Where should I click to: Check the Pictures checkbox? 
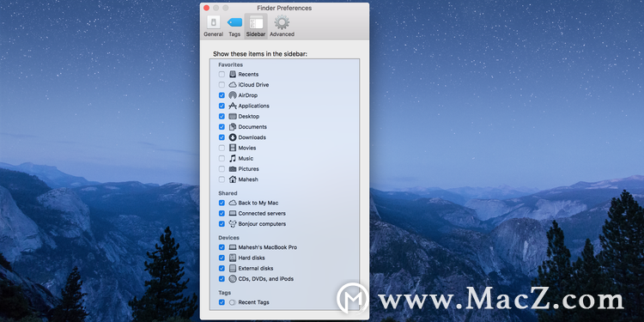pos(222,169)
